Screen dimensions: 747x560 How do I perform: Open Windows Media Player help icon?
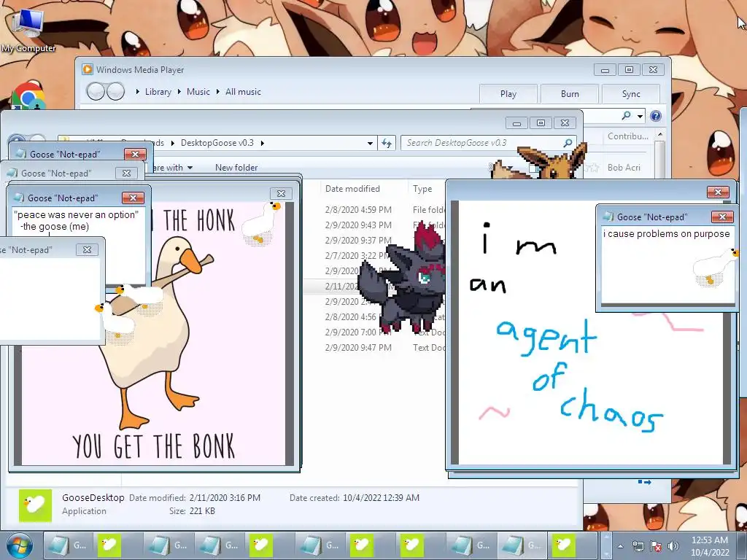pos(656,116)
